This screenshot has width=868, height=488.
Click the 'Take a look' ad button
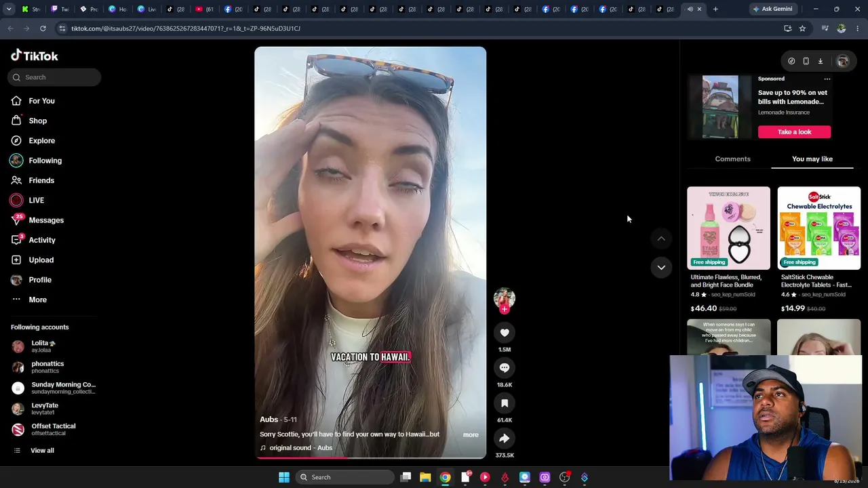tap(794, 132)
